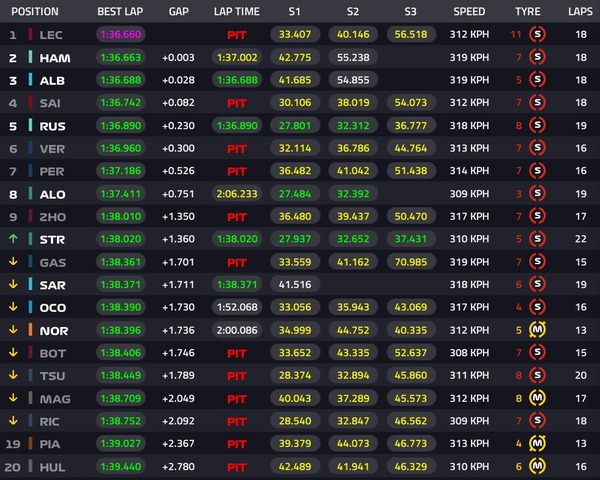Click the LAP TIME column header

click(x=236, y=11)
